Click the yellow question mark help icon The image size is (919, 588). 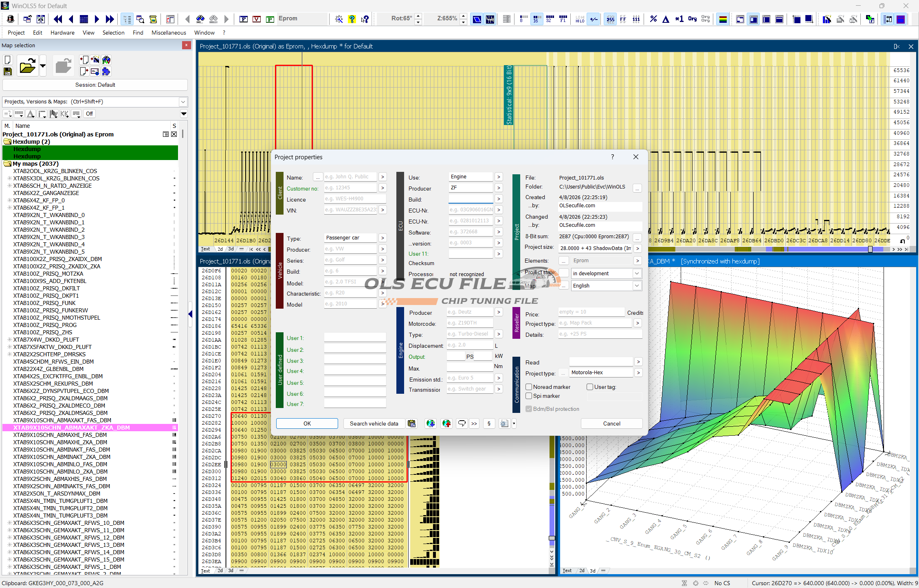[x=352, y=19]
